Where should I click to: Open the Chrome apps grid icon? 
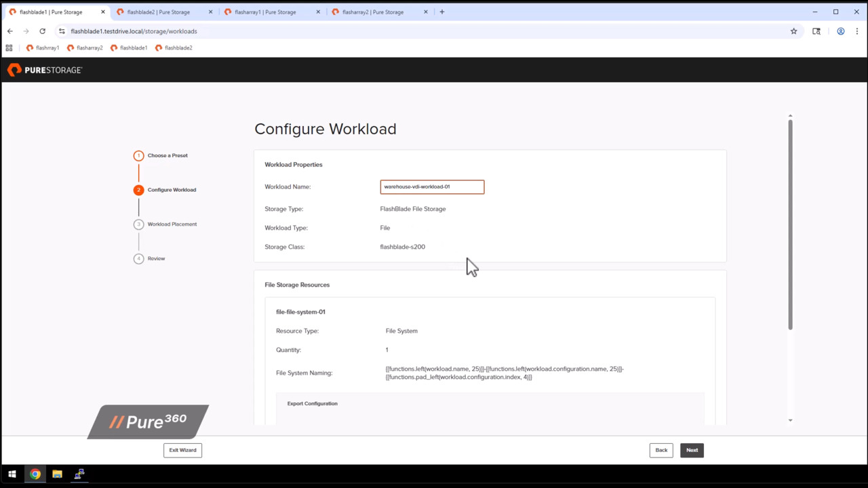[x=9, y=48]
